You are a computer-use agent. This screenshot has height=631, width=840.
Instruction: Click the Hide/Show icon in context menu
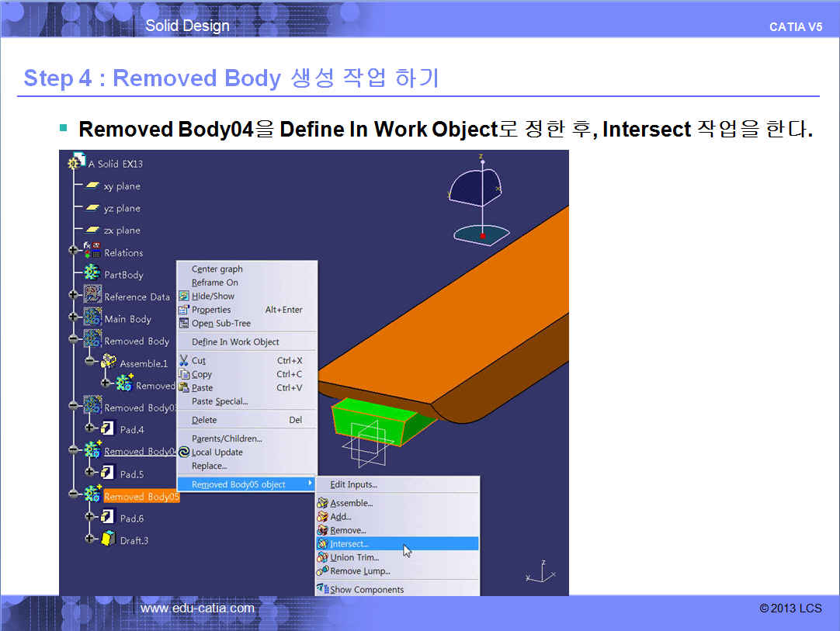pos(184,296)
